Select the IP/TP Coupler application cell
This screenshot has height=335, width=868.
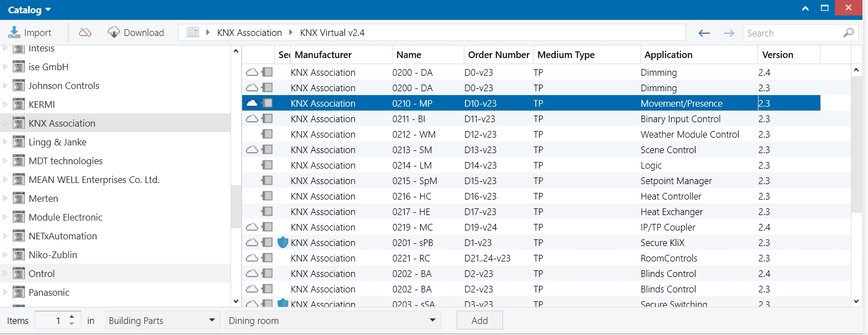(x=668, y=227)
